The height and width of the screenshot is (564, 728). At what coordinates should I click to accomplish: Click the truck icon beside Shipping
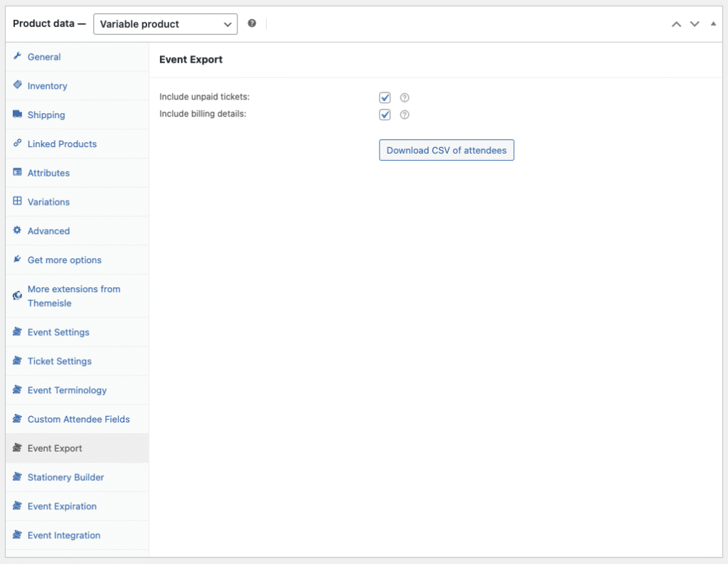[17, 115]
